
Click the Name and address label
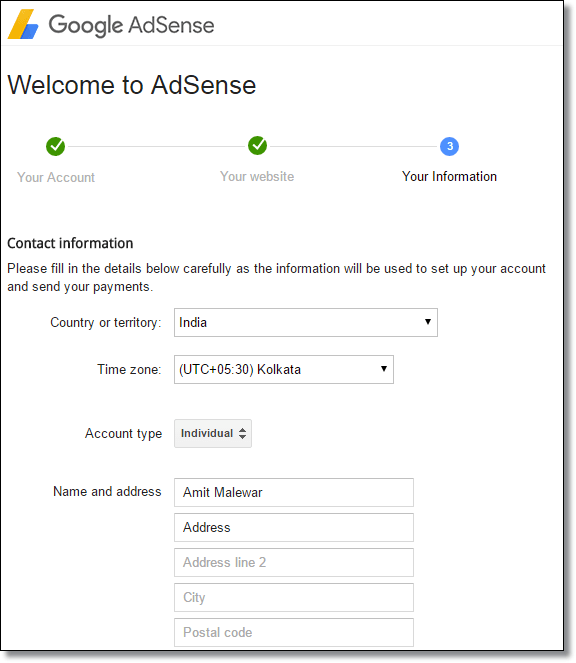coord(107,491)
